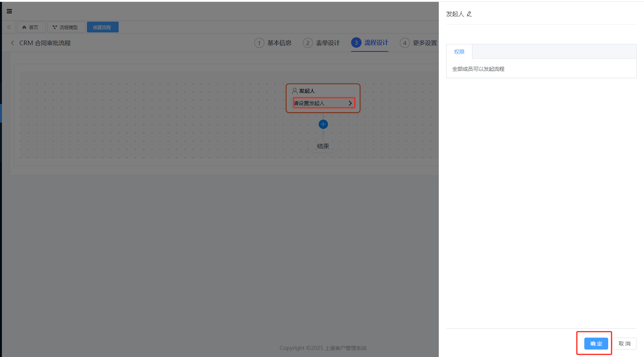The image size is (644, 357).
Task: Click the 结束 end node
Action: click(323, 146)
